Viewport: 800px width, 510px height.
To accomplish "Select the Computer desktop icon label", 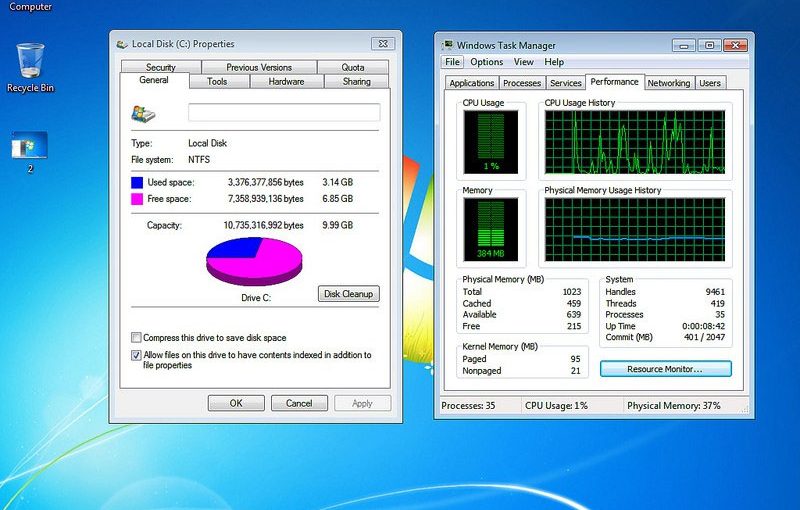I will [30, 7].
